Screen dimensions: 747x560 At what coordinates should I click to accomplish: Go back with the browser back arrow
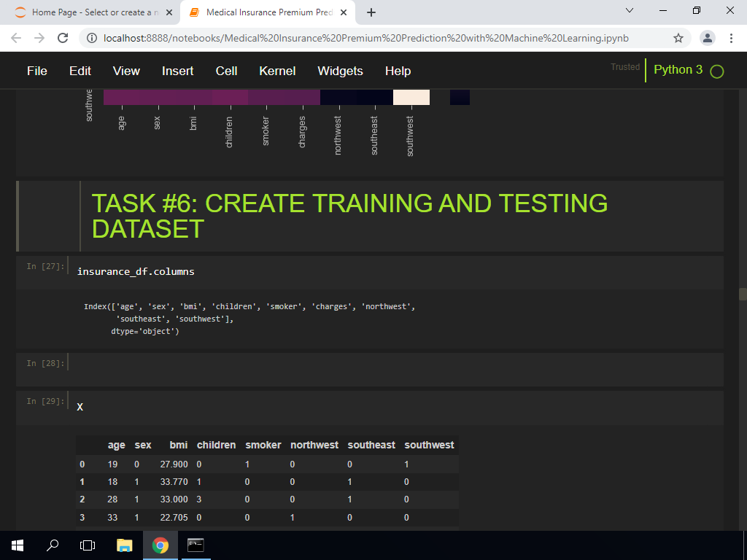point(16,38)
